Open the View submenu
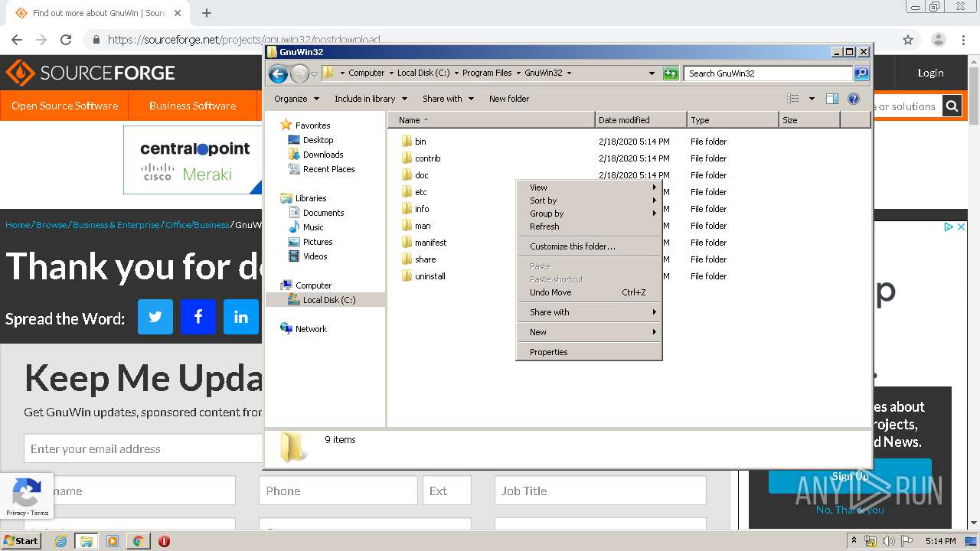Image resolution: width=980 pixels, height=551 pixels. [x=589, y=187]
